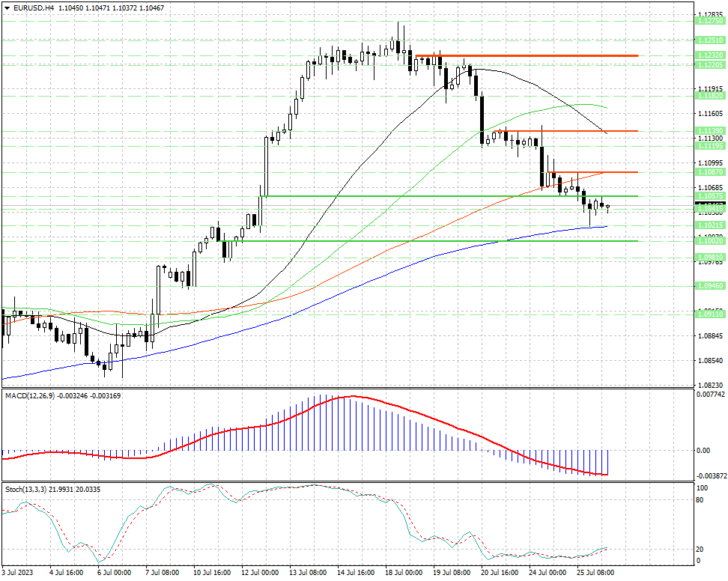Click the 24 Jul 00:00 time axis label
728x581 pixels.
[x=547, y=572]
